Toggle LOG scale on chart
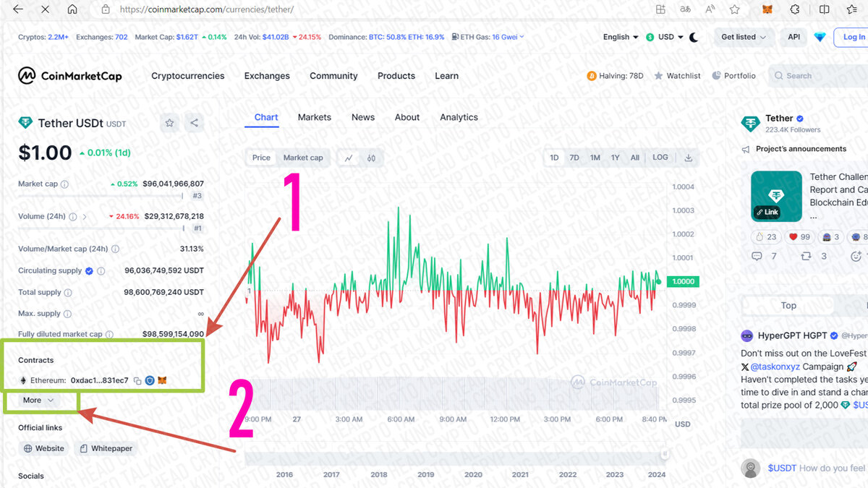Screen dimensions: 868x488 tap(660, 158)
